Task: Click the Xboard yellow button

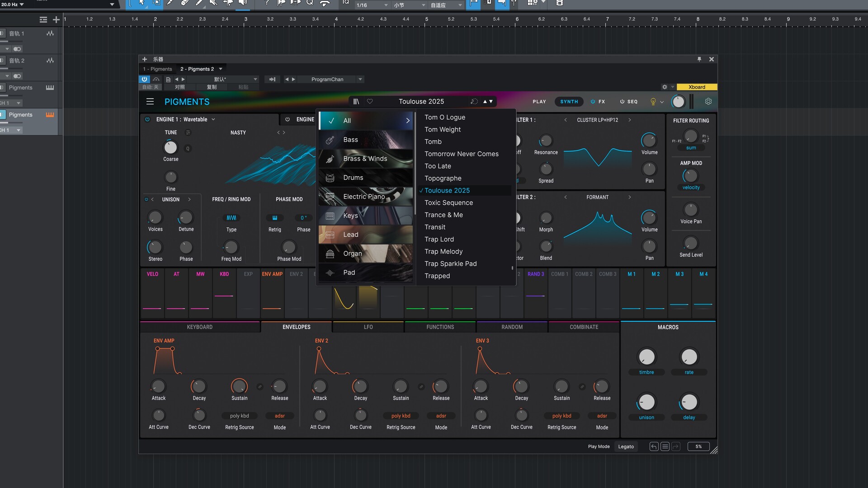Action: point(697,87)
